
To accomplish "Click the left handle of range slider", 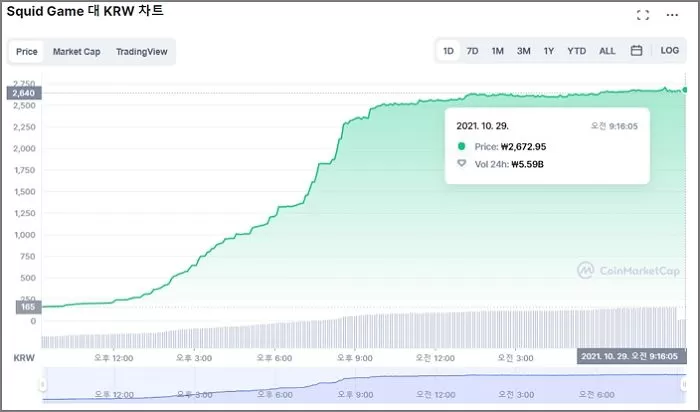I will (x=42, y=384).
